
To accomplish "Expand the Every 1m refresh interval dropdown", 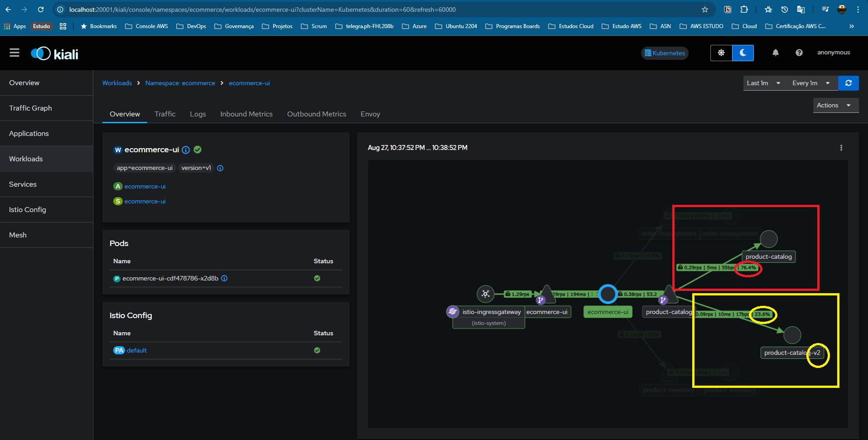I will tap(811, 83).
